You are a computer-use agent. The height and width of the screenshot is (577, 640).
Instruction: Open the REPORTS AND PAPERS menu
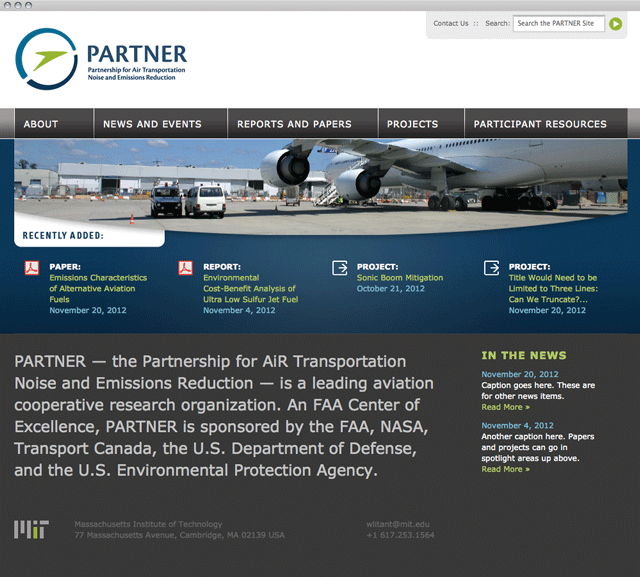tap(302, 123)
